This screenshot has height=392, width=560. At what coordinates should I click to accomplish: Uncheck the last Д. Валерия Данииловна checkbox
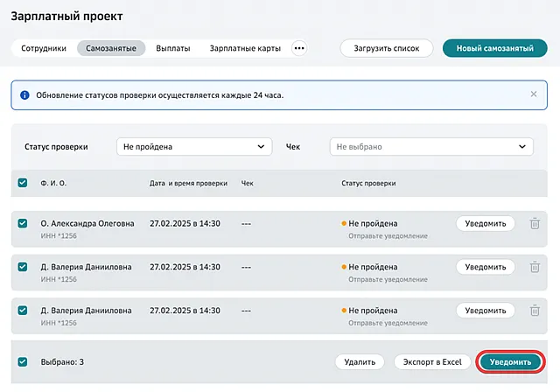pyautogui.click(x=23, y=310)
